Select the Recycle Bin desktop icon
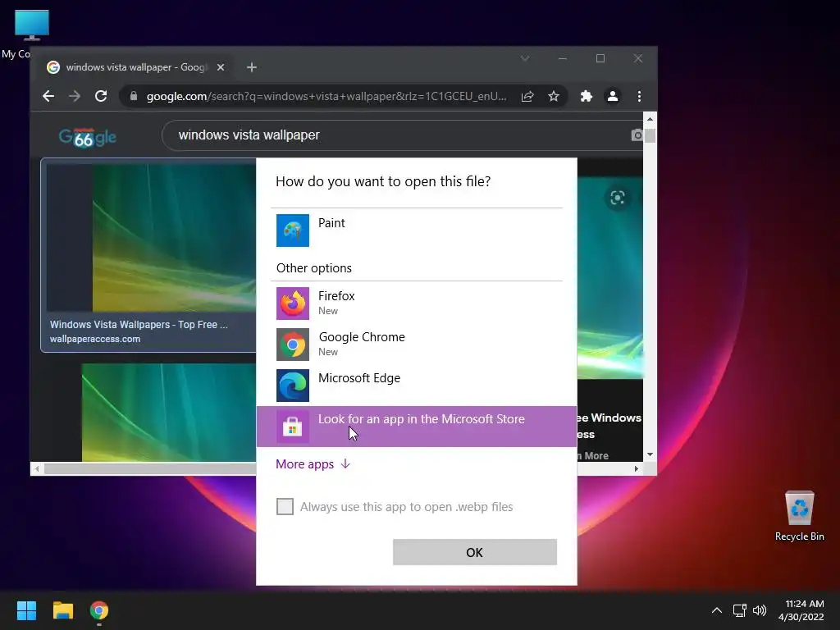 [799, 515]
